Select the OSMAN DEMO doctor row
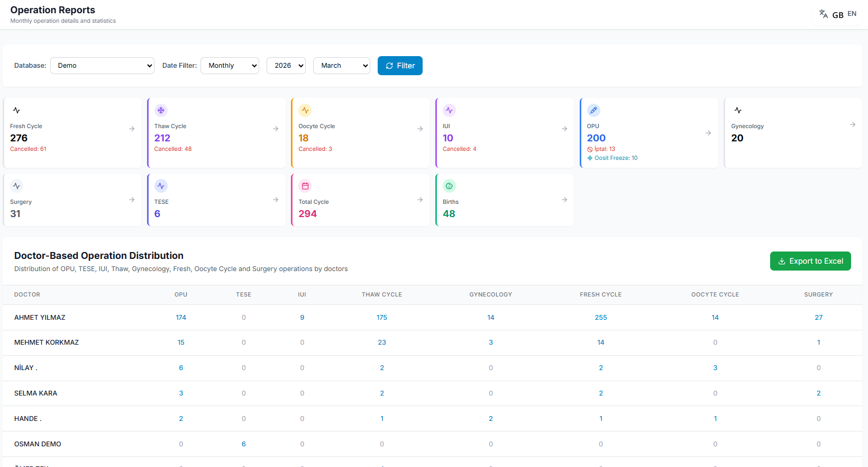The height and width of the screenshot is (467, 868). tap(432, 444)
